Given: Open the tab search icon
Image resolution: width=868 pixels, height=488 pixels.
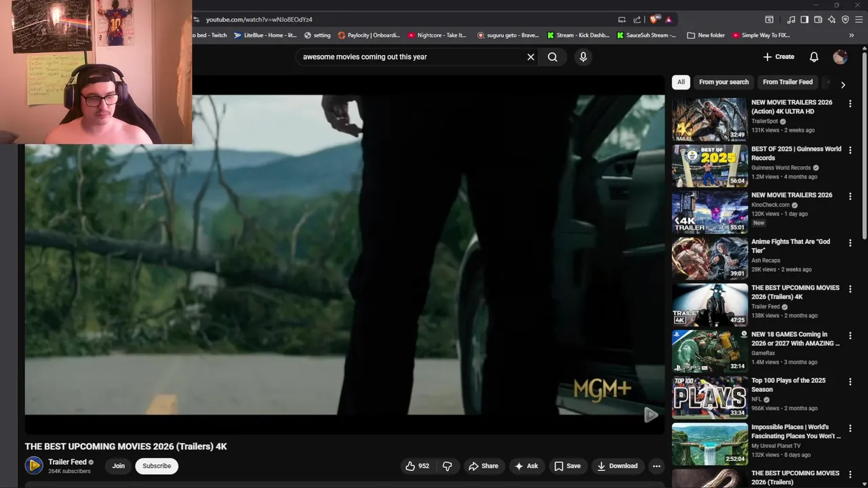Looking at the screenshot, I should click(x=769, y=20).
